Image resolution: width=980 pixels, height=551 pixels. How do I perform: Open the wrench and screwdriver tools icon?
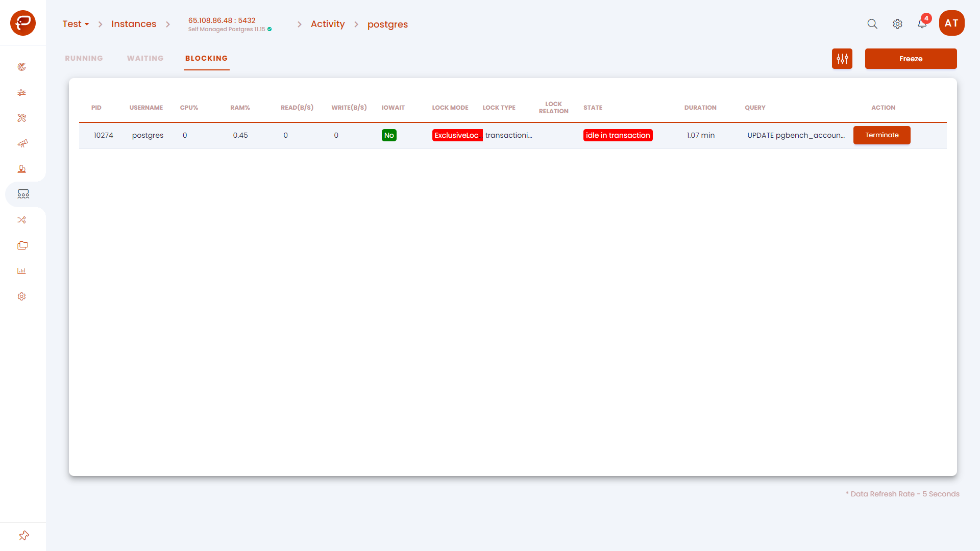21,118
